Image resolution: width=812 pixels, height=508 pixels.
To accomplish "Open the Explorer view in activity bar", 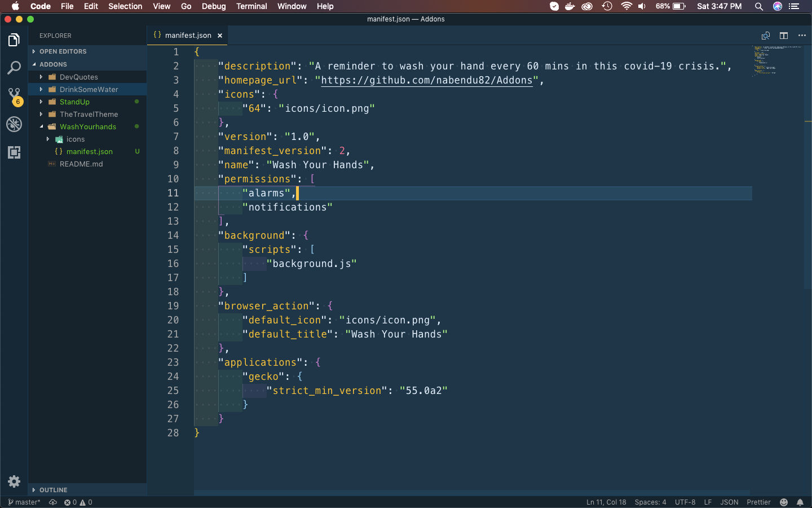I will (x=14, y=40).
